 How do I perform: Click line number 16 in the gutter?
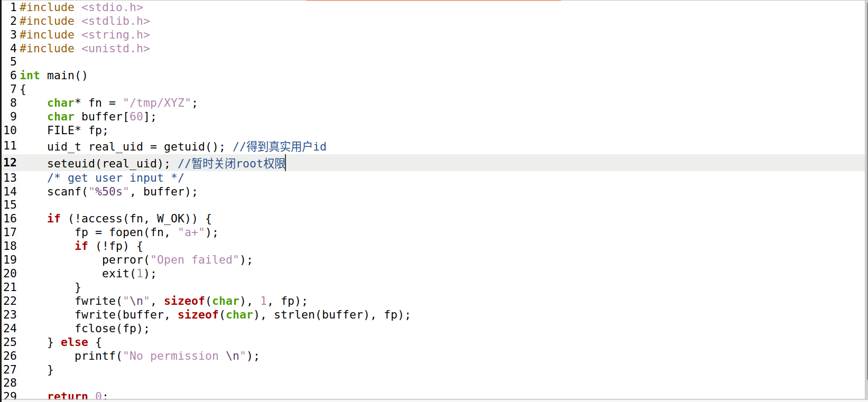(10, 219)
